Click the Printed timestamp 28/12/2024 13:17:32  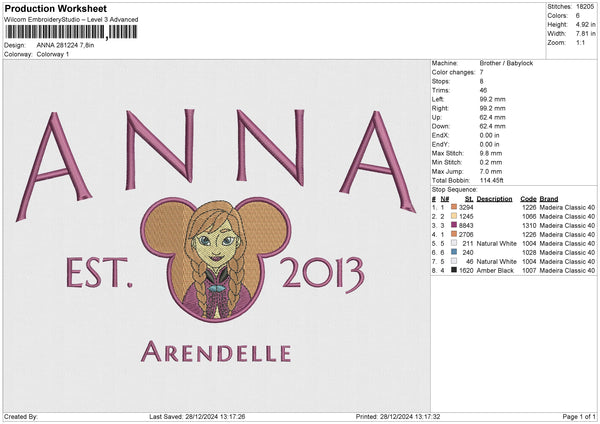click(410, 416)
